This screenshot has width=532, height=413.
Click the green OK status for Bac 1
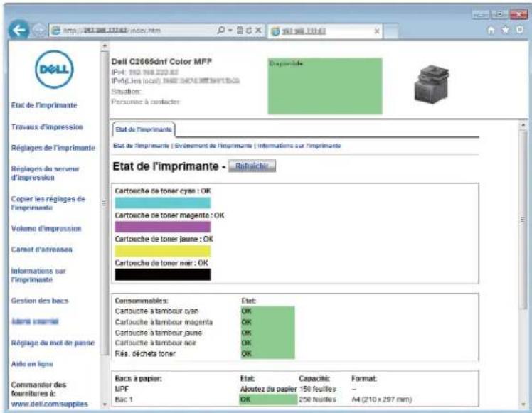point(268,399)
